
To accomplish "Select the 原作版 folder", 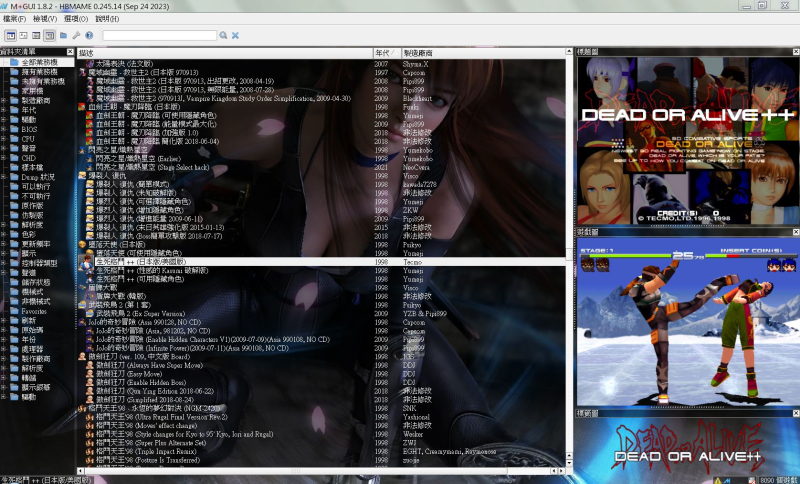I will (32, 206).
